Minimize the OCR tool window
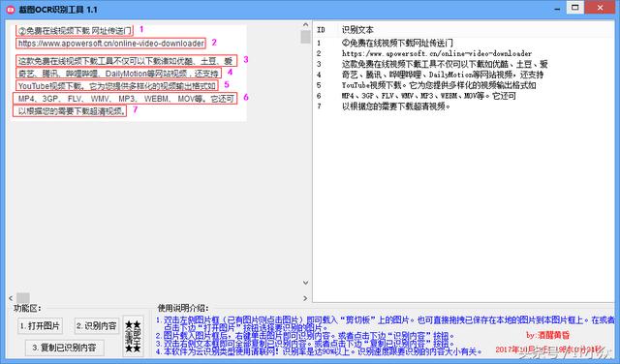Viewport: 620px width, 364px height. [558, 9]
